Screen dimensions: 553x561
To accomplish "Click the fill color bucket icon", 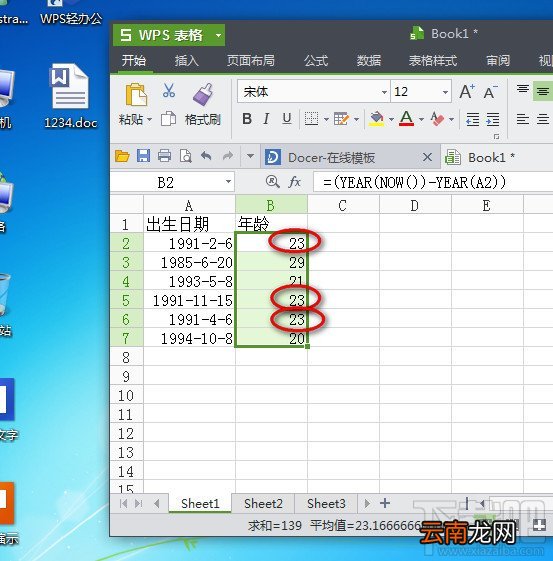I will (376, 119).
